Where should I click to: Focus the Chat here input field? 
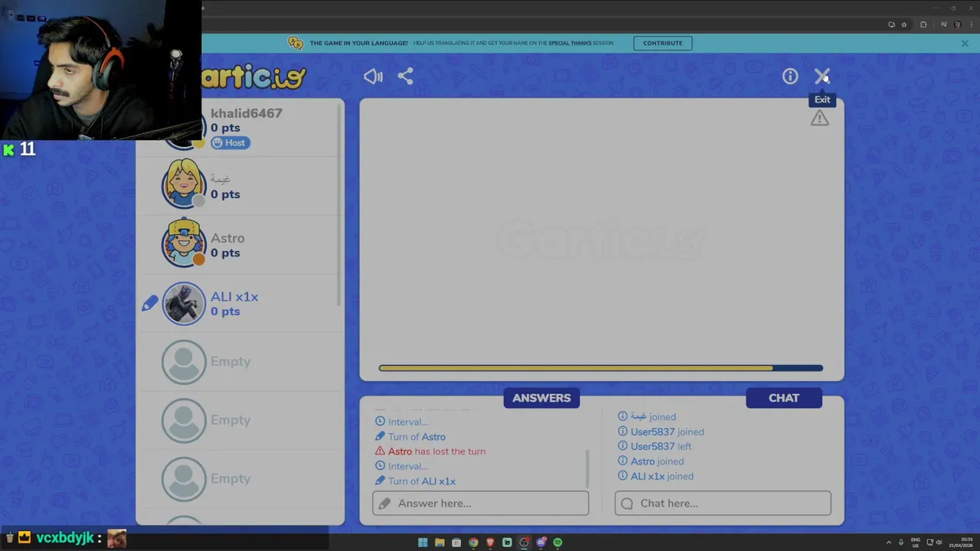(723, 503)
